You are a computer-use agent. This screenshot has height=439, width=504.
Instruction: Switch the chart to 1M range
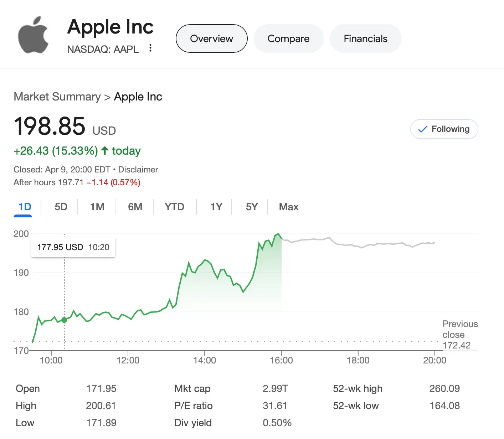pos(97,207)
